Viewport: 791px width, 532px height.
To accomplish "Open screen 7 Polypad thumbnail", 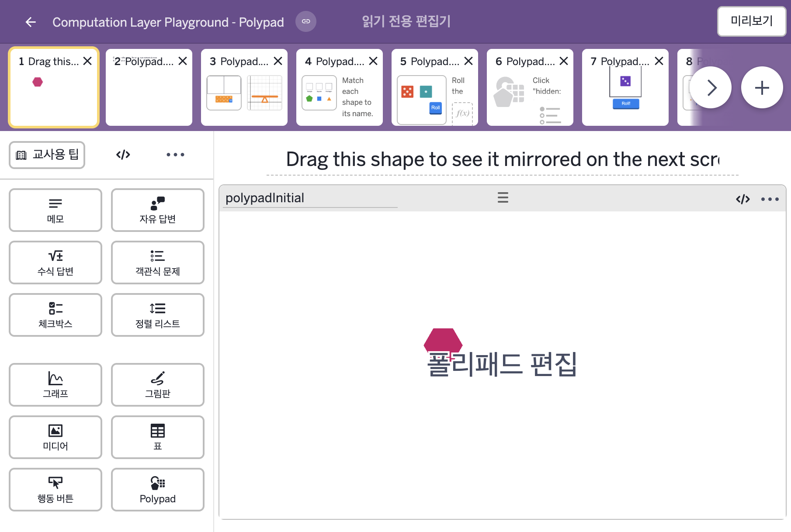I will (x=625, y=87).
